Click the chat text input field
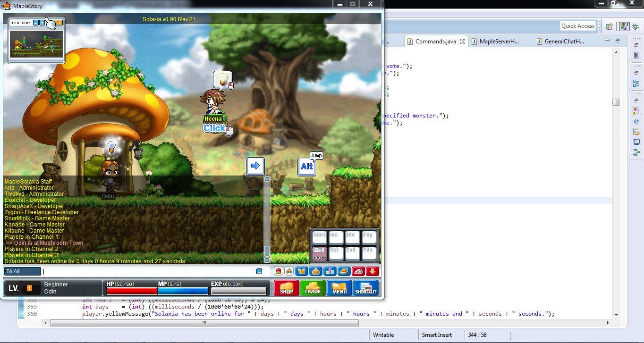 pyautogui.click(x=149, y=271)
